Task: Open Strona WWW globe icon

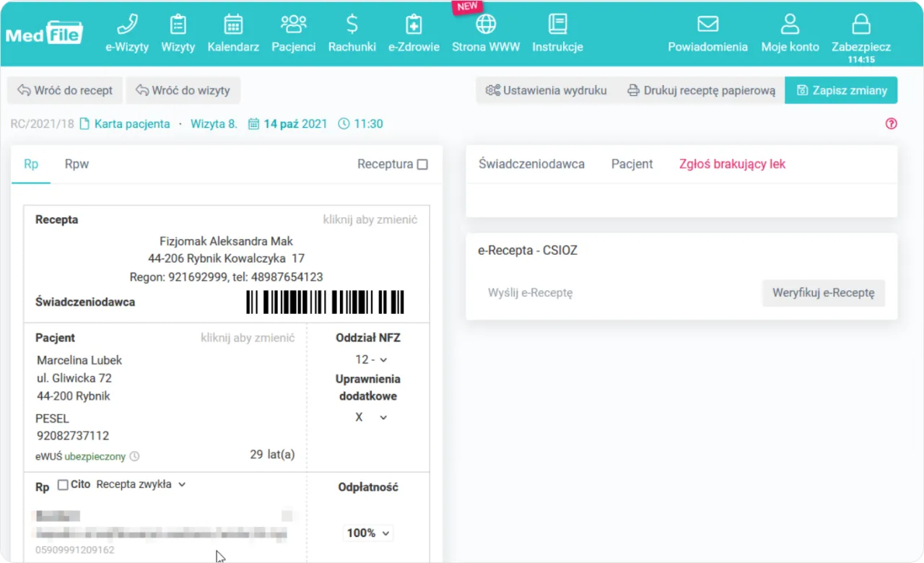Action: 486,25
